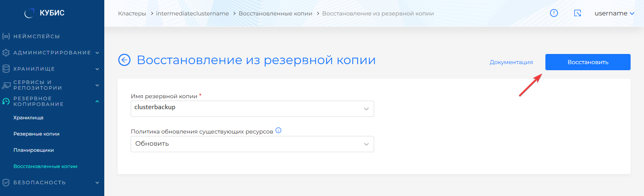Open the update policy dropdown showing Обновить
The width and height of the screenshot is (644, 196).
pyautogui.click(x=252, y=144)
